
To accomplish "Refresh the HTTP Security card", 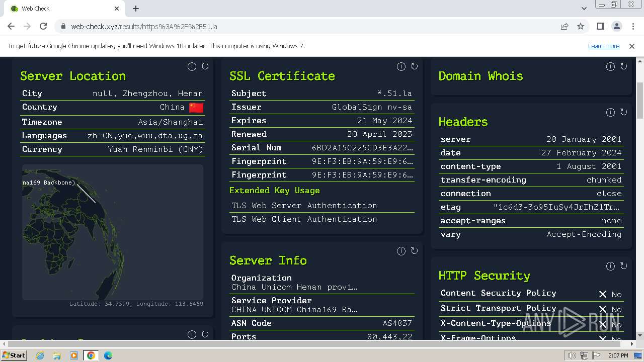I will pos(623,266).
